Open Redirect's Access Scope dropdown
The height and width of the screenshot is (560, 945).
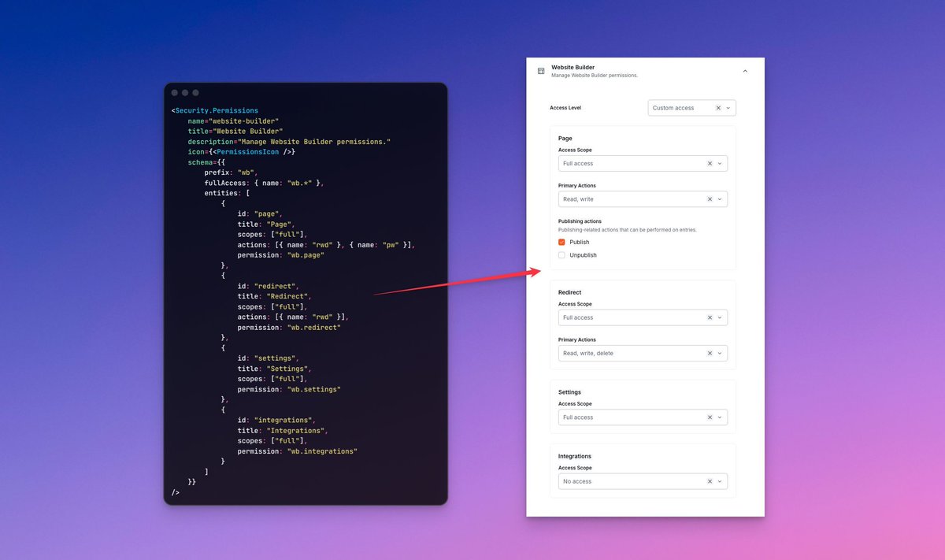click(x=719, y=317)
